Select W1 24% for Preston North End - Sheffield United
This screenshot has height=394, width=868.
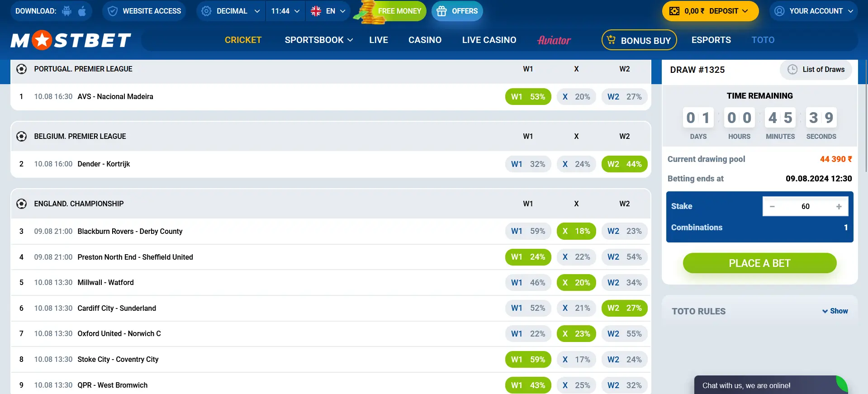tap(528, 257)
